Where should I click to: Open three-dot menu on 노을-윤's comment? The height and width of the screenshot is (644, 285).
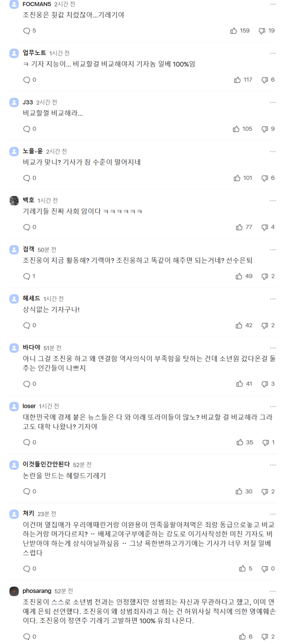(273, 151)
